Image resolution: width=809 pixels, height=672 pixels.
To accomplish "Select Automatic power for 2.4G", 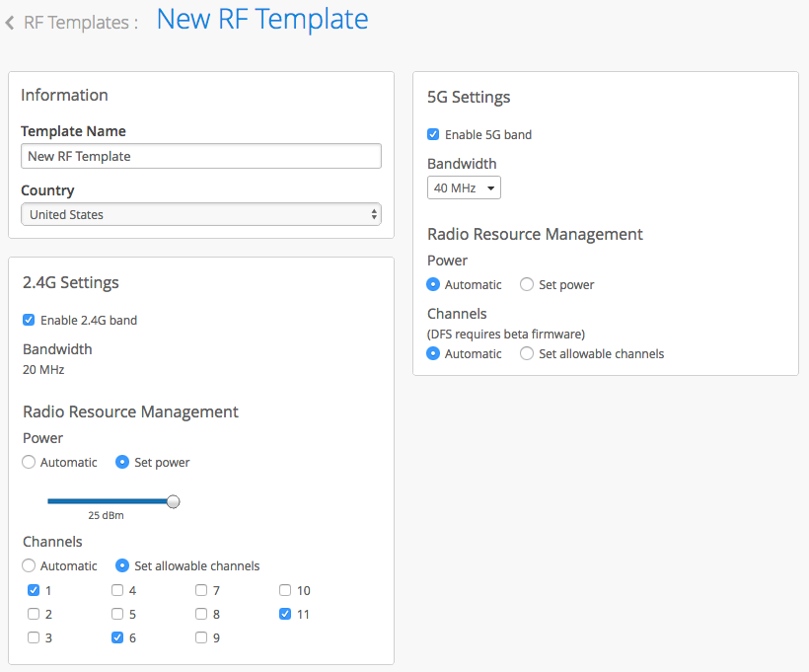I will click(x=29, y=462).
